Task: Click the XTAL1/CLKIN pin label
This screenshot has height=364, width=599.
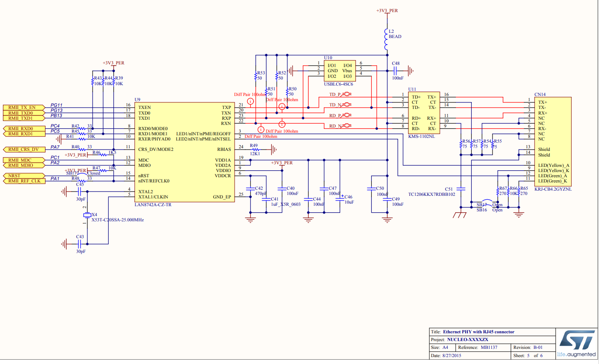Action: click(x=153, y=197)
